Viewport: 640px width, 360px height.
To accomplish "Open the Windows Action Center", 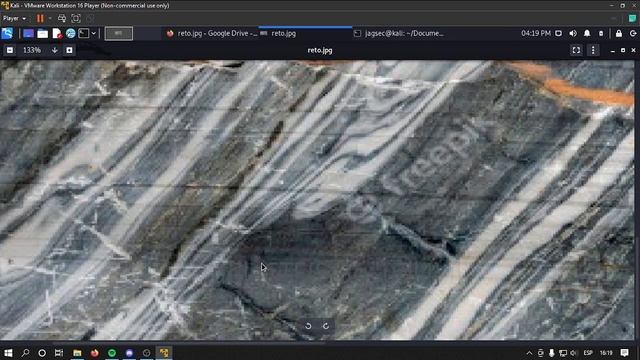I will (624, 353).
